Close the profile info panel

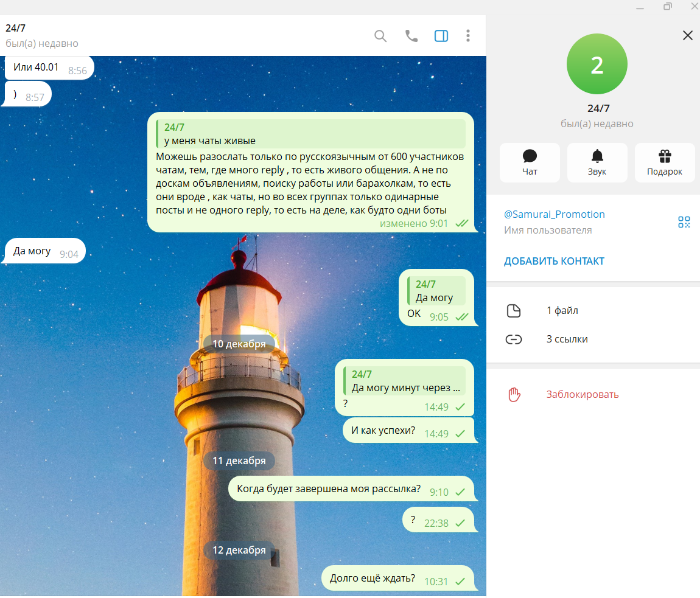click(688, 35)
